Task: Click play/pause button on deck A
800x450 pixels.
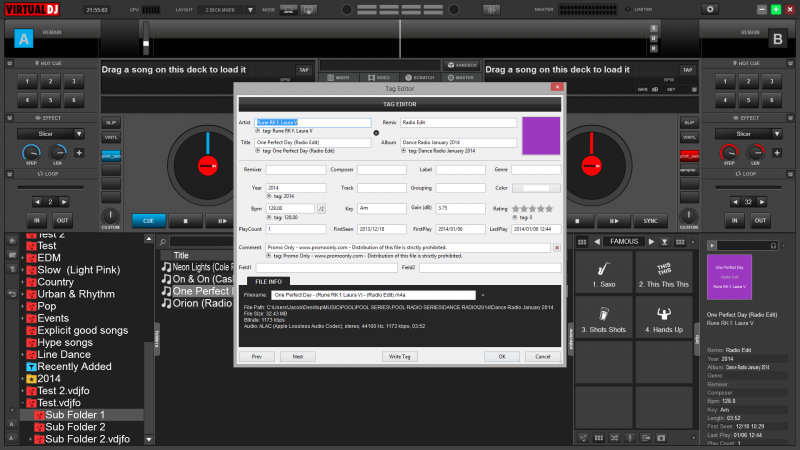Action: (221, 221)
